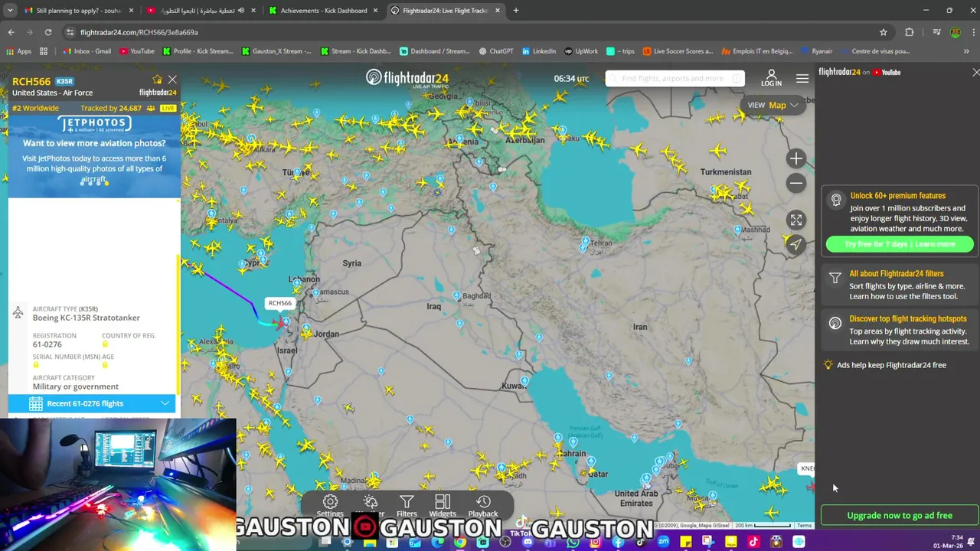
Task: Switch to Still planning to apply tab
Action: [79, 11]
